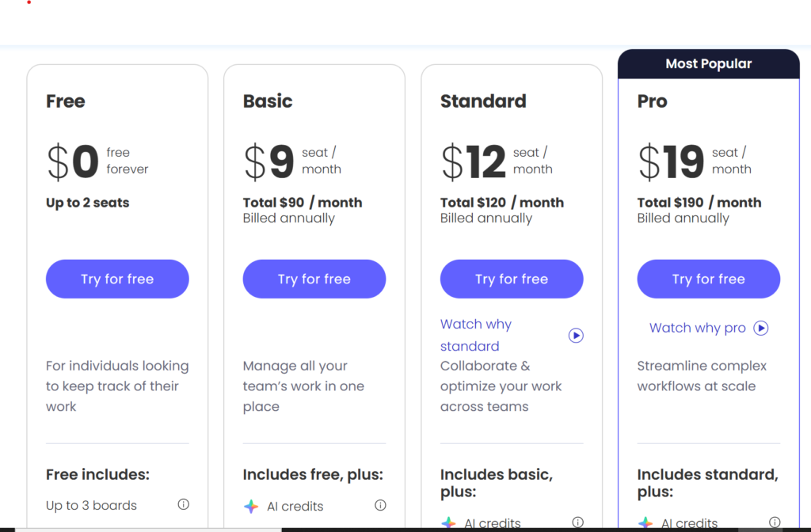Click the Standard plan AI credits sparkle icon
The width and height of the screenshot is (811, 532).
click(448, 523)
